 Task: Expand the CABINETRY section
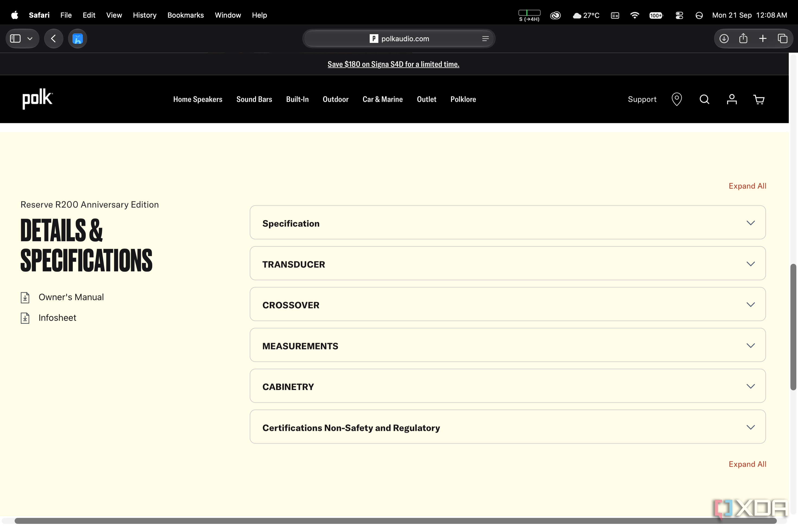(x=508, y=386)
